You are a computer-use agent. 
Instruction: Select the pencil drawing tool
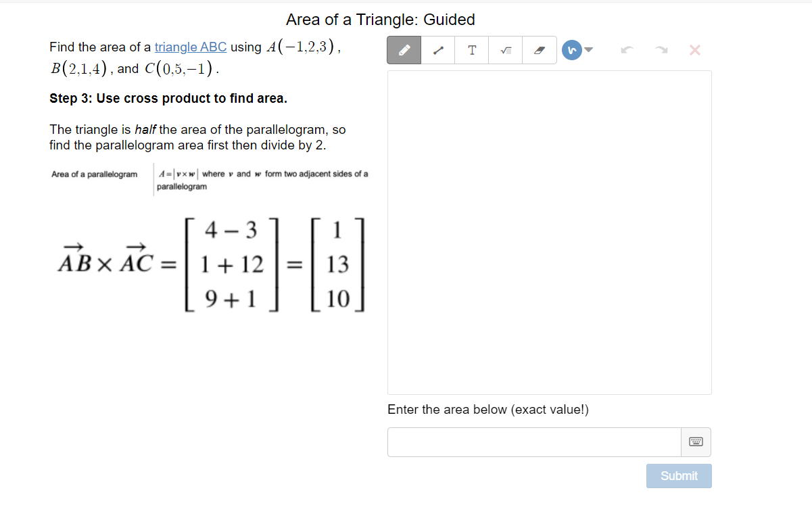click(x=404, y=49)
